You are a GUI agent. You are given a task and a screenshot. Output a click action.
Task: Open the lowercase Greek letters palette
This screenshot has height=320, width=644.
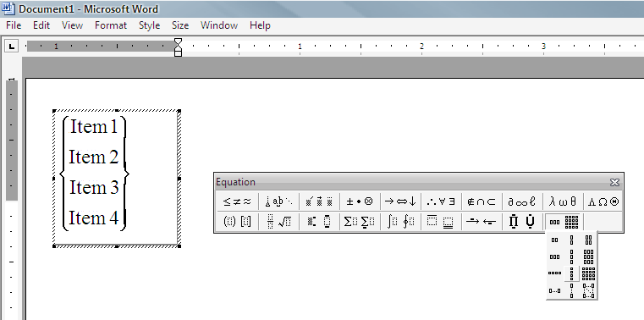coord(562,201)
